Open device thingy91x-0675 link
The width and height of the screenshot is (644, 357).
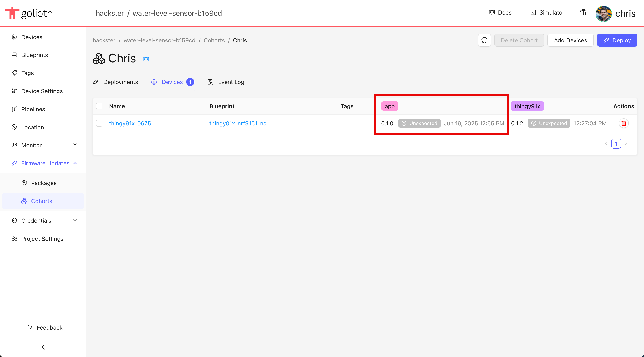130,123
